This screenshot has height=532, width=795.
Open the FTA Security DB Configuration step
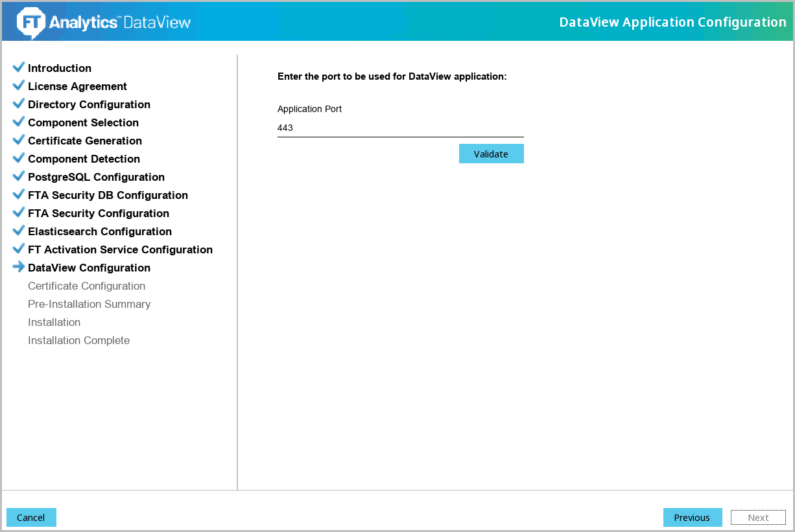(108, 195)
